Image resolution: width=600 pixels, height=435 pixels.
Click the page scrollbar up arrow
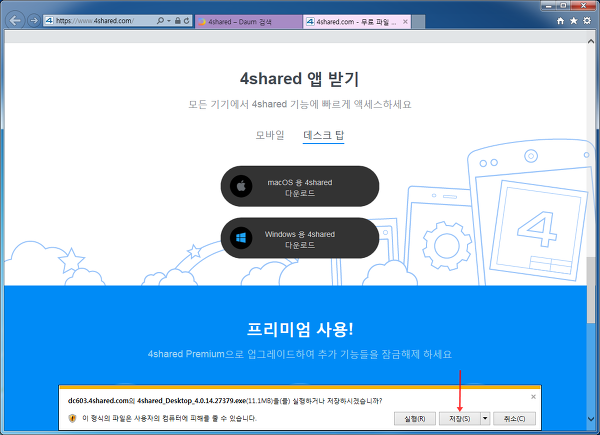591,41
